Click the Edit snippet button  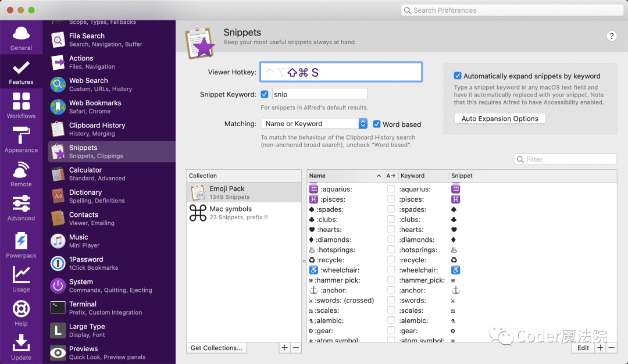583,348
